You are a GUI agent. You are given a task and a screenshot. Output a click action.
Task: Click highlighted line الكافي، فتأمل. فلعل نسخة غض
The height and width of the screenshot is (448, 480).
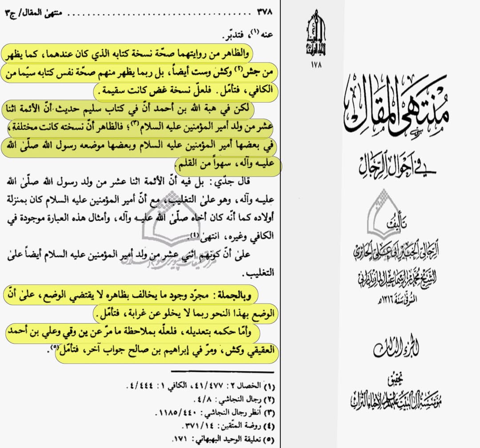[x=185, y=92]
